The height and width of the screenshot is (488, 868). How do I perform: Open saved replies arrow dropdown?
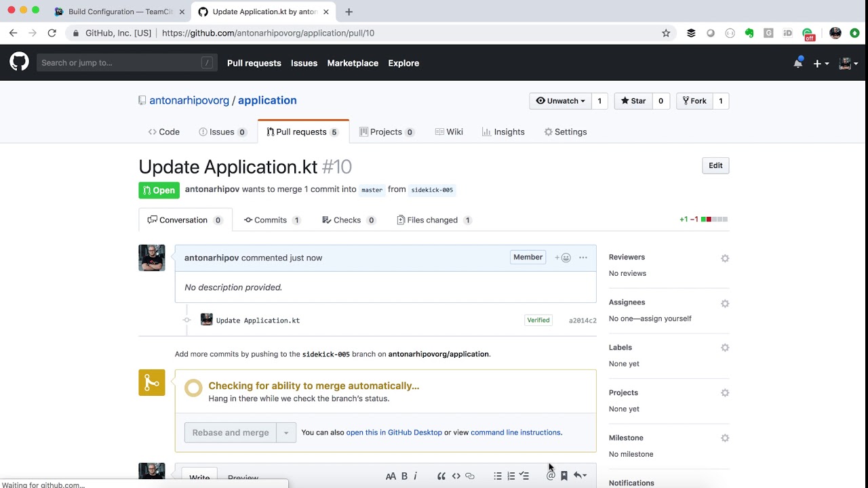(580, 476)
